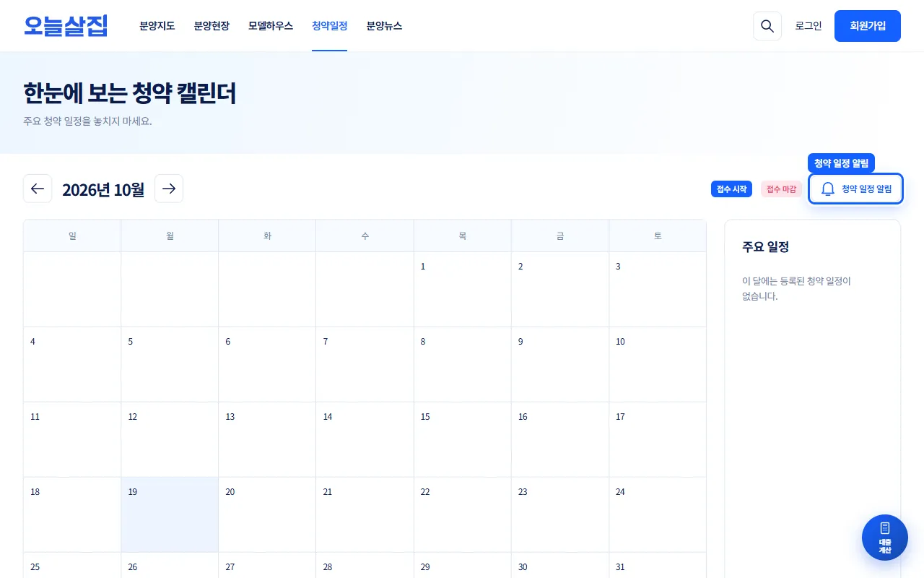
Task: Click the 수 weekday column header
Action: point(365,236)
